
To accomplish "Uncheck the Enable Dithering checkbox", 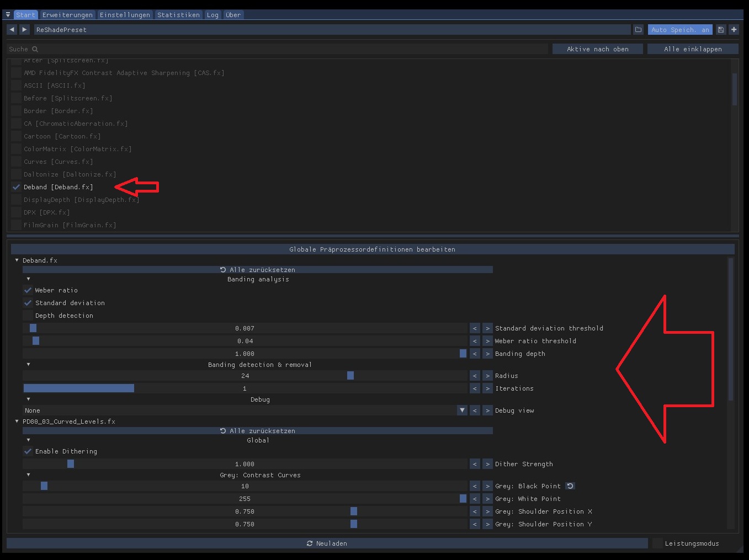I will coord(28,451).
